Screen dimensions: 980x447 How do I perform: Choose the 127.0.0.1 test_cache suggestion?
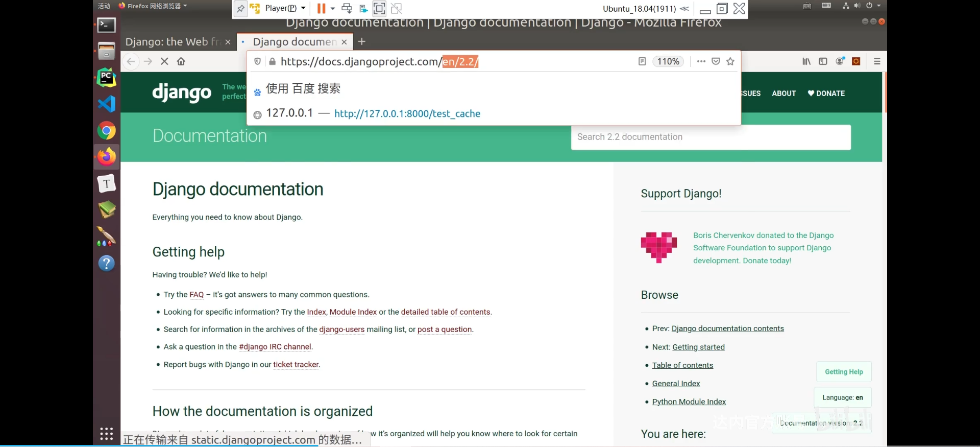pos(494,113)
